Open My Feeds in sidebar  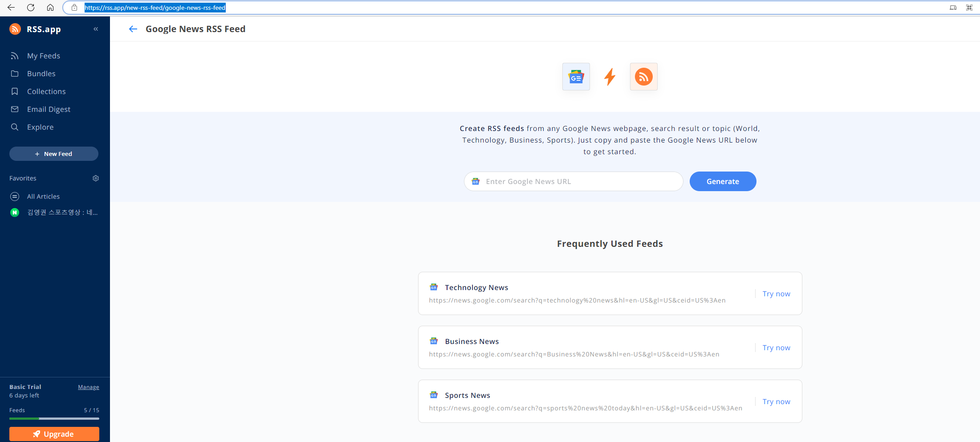[44, 56]
